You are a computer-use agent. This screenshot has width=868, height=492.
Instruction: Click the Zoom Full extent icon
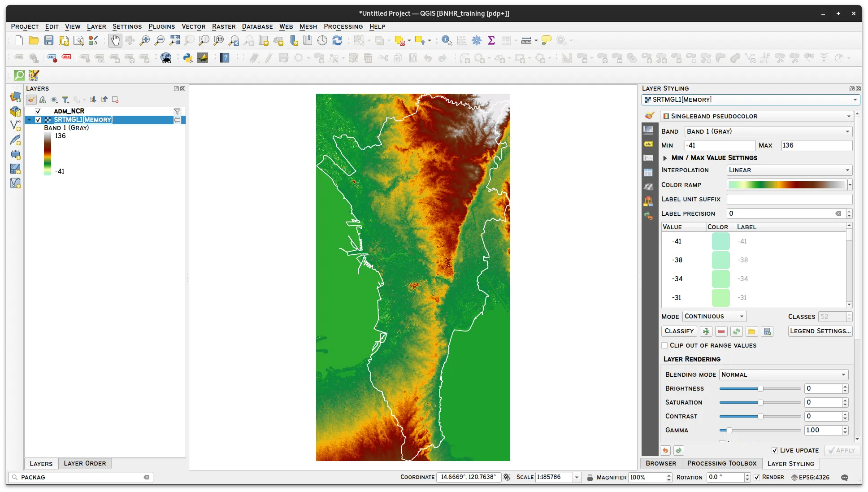[x=175, y=40]
